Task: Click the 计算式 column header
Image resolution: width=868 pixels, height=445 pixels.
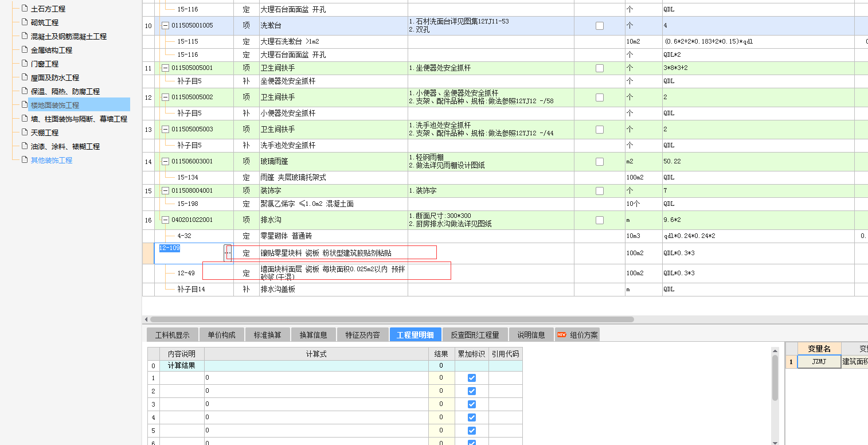Action: [x=316, y=354]
